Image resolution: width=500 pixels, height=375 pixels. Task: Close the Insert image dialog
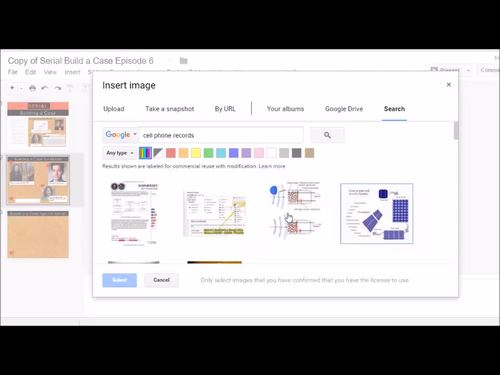(x=449, y=85)
